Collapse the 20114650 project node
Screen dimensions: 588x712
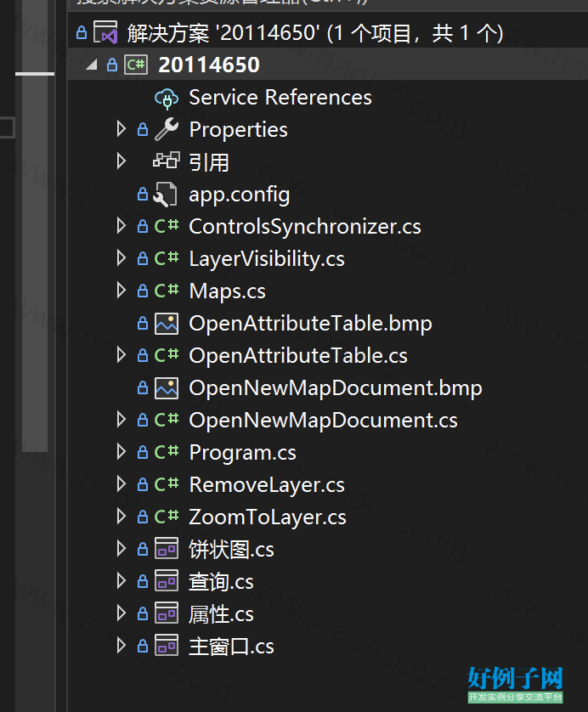(92, 65)
